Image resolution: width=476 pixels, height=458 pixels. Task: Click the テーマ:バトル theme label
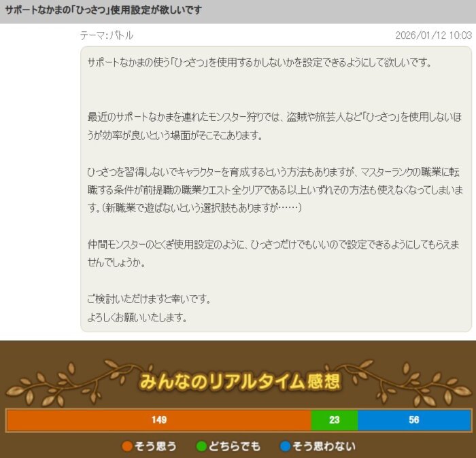pyautogui.click(x=107, y=35)
